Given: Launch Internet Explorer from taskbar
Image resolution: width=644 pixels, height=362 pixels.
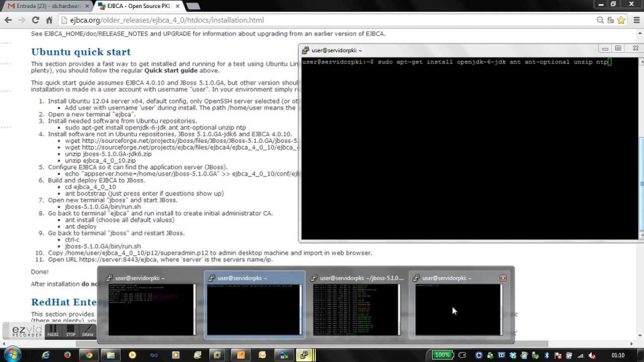Looking at the screenshot, I should click(45, 355).
